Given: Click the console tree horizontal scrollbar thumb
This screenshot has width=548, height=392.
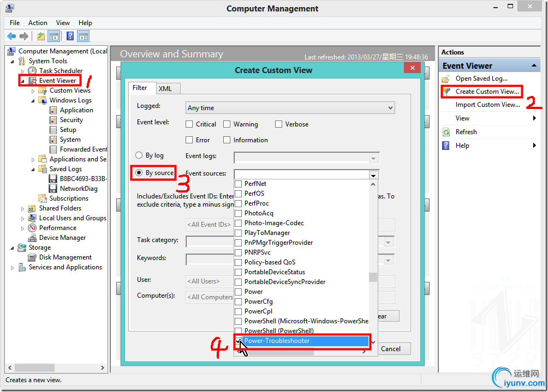Looking at the screenshot, I should click(x=34, y=367).
